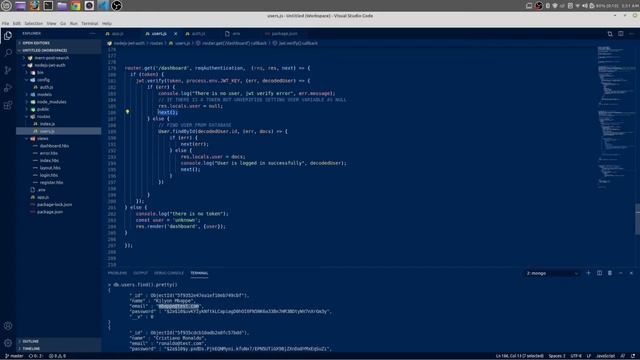Expand the Open Editors section
640x360 pixels.
[x=58, y=43]
